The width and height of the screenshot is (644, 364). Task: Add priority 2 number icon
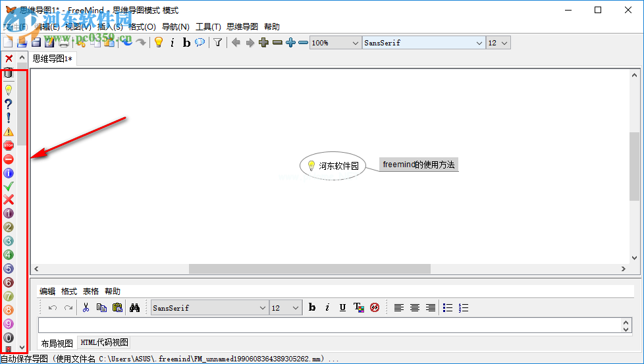coord(9,227)
